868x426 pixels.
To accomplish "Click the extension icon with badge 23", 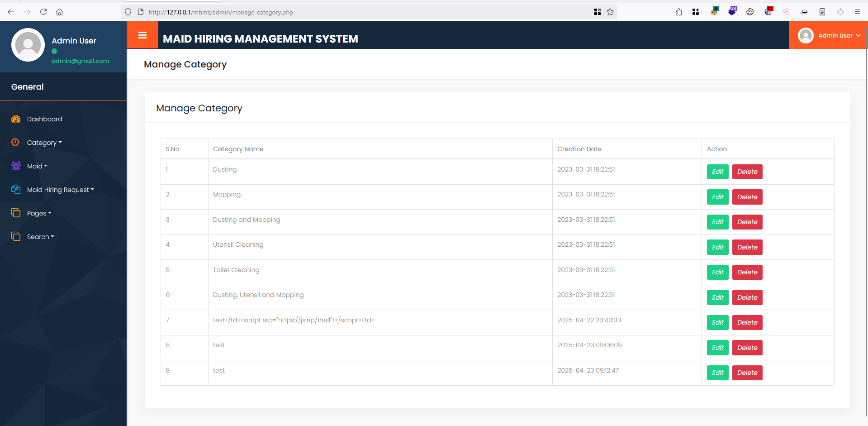I will (732, 11).
